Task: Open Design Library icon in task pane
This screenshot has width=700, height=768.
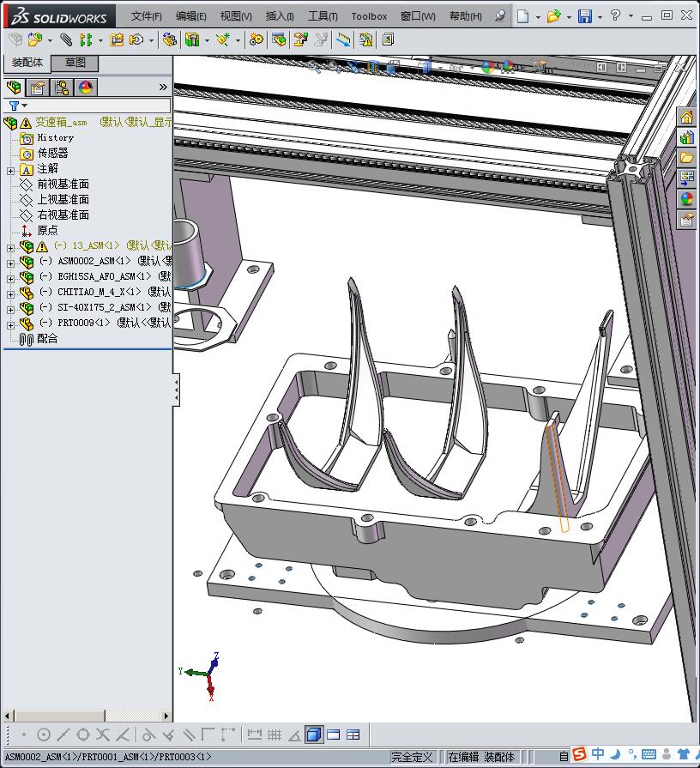Action: point(686,137)
